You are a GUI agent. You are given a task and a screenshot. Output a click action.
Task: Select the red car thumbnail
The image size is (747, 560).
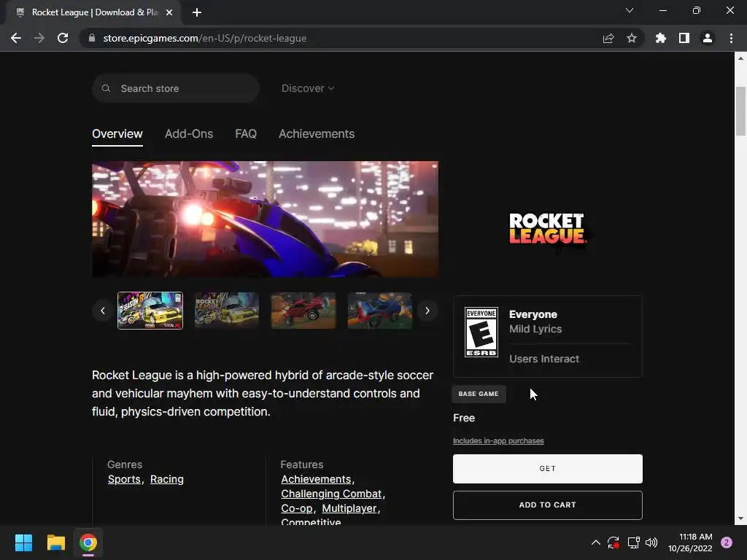[303, 311]
